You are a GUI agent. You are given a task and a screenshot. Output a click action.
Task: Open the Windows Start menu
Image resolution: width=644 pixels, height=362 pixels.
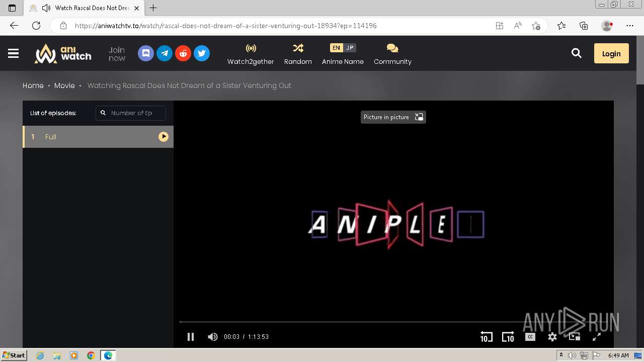(x=14, y=355)
